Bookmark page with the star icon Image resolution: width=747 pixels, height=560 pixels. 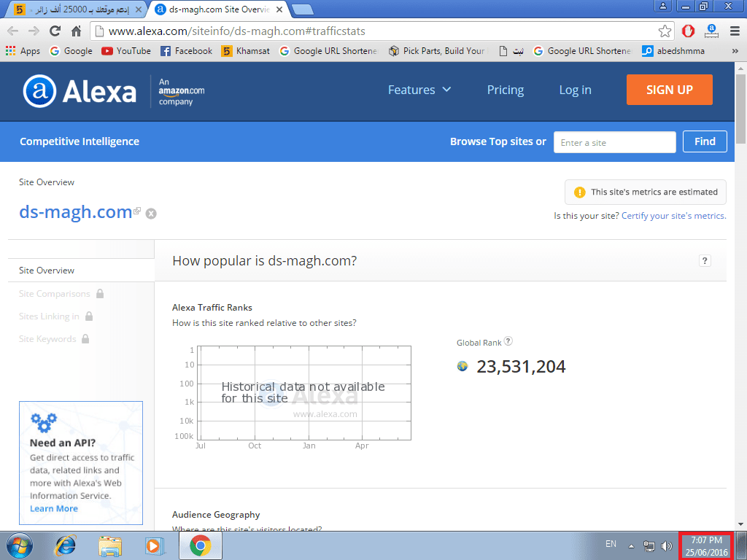[x=665, y=31]
